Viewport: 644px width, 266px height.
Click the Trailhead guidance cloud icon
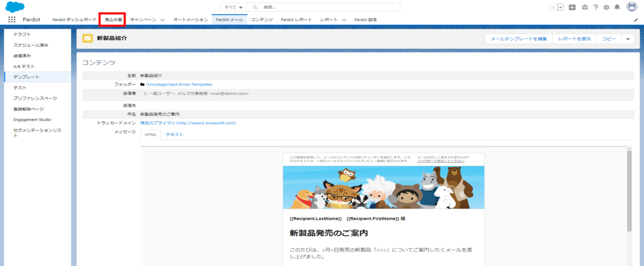tap(584, 7)
